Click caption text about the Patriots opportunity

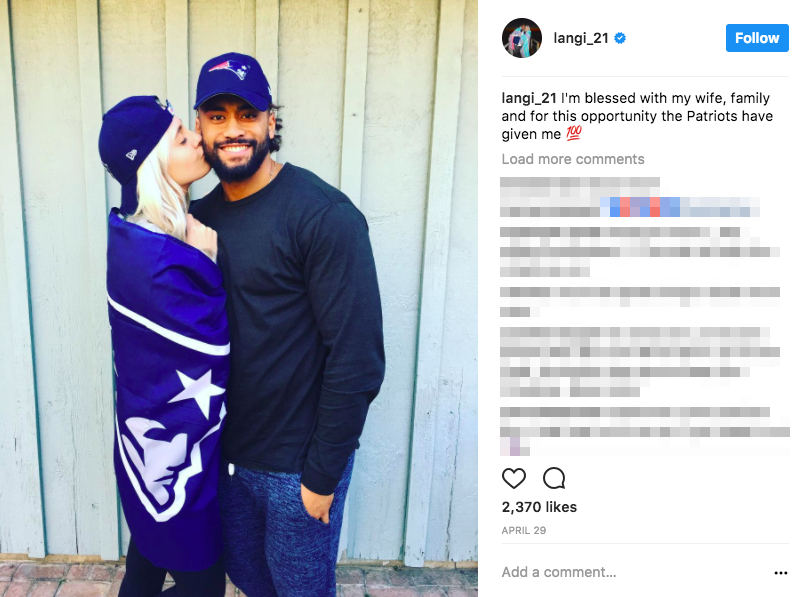637,116
